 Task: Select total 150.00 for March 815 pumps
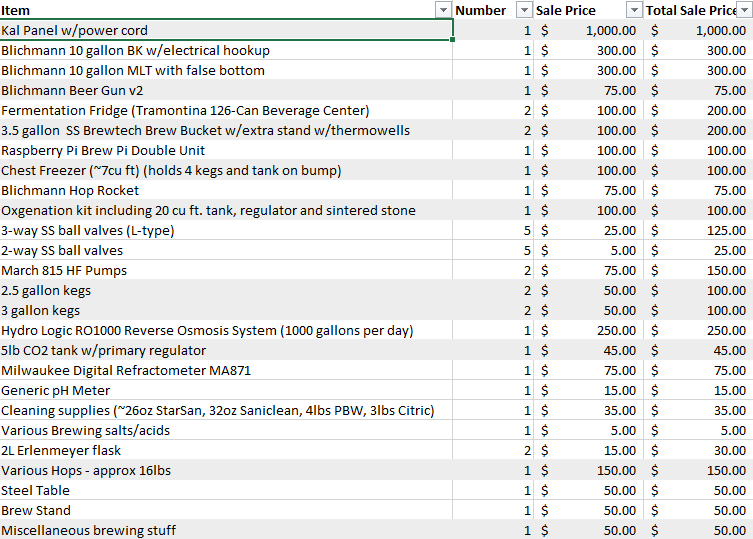coord(698,270)
